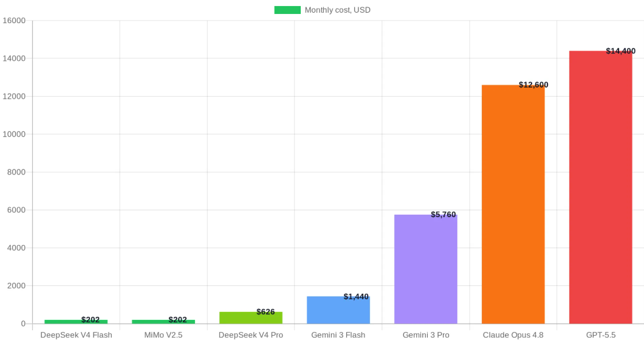Click the 6000 y-axis tick label
The image size is (644, 343).
pyautogui.click(x=16, y=210)
